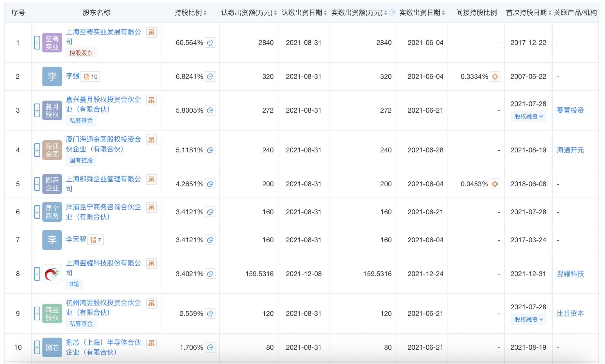Image resolution: width=605 pixels, height=364 pixels.
Task: Click the "7" badge beside 李天智
Action: point(96,240)
